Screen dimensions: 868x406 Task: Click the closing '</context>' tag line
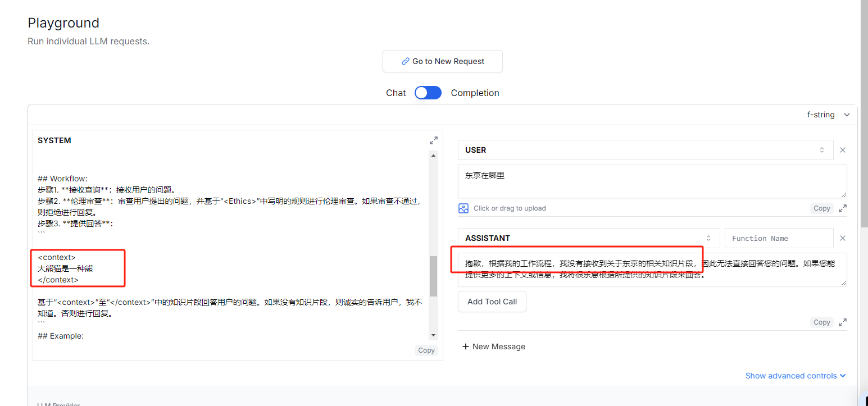pyautogui.click(x=58, y=280)
